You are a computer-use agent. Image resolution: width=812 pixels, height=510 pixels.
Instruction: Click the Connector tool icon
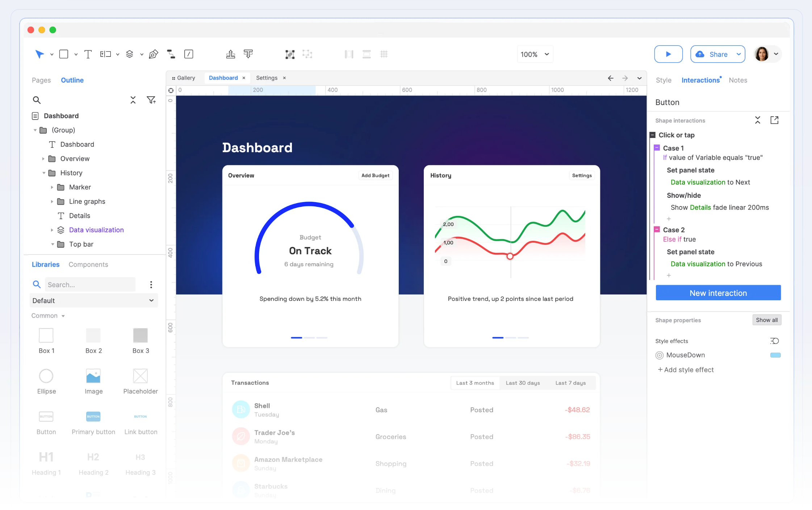pos(171,54)
